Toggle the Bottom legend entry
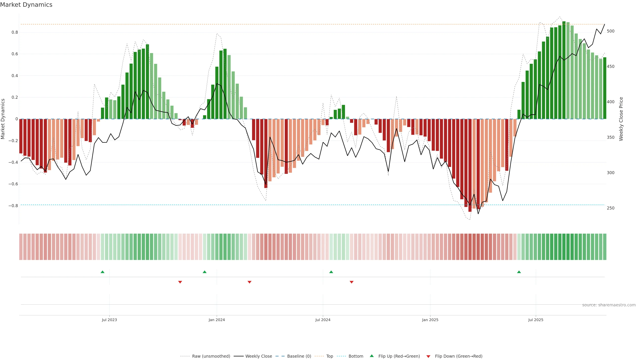 pos(356,356)
